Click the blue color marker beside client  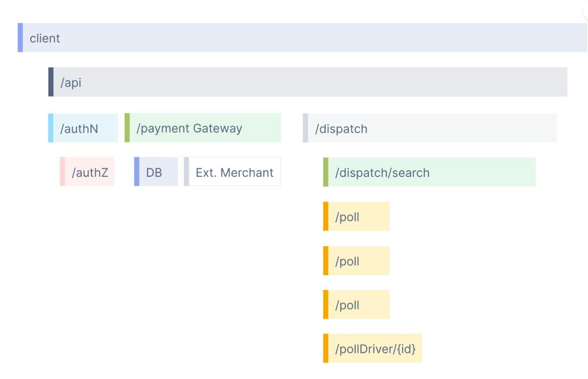click(x=20, y=38)
